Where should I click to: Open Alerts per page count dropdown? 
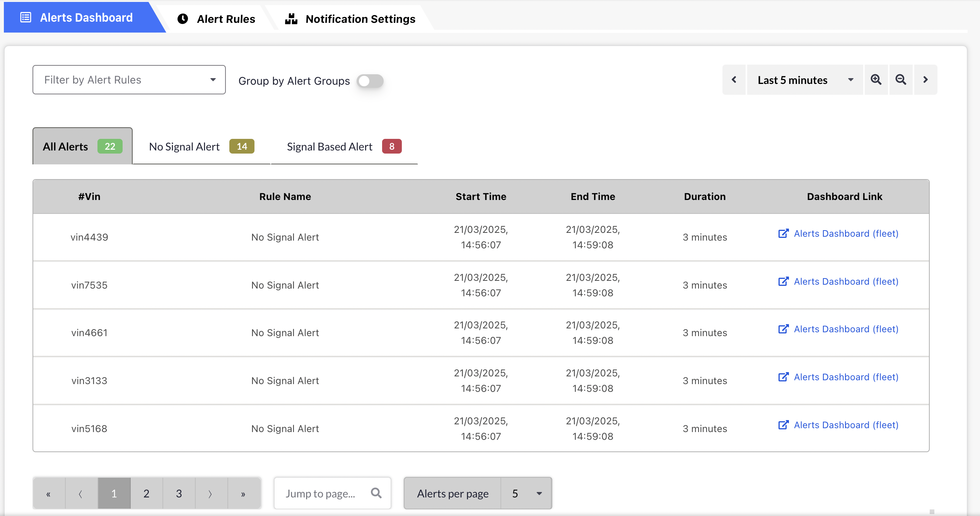pos(526,494)
